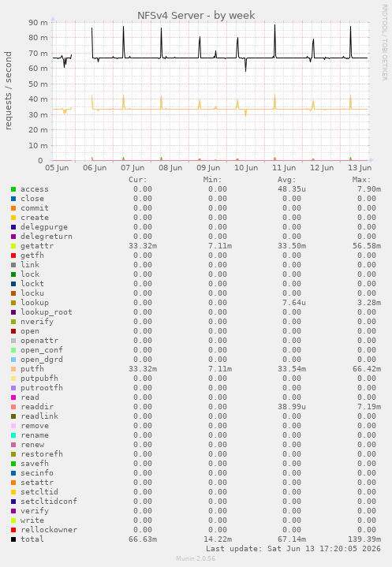
Task: Click the "rellockowner" legend label
Action: tap(48, 530)
